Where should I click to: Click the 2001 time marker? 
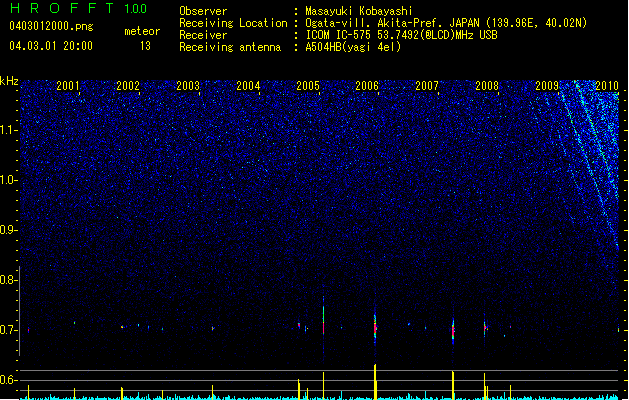[68, 86]
